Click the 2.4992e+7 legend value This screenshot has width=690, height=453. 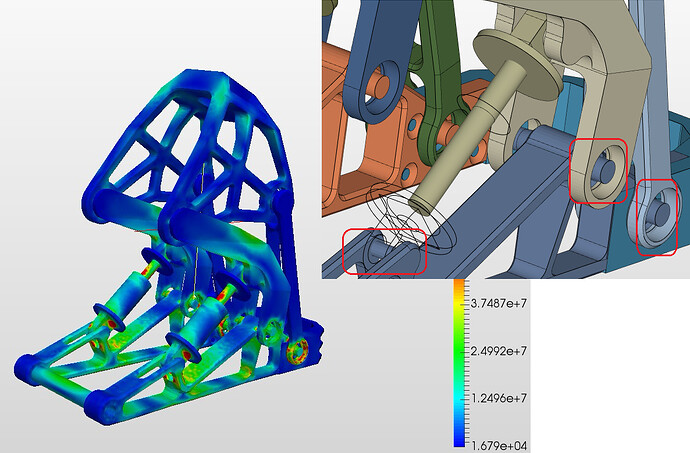tap(499, 351)
